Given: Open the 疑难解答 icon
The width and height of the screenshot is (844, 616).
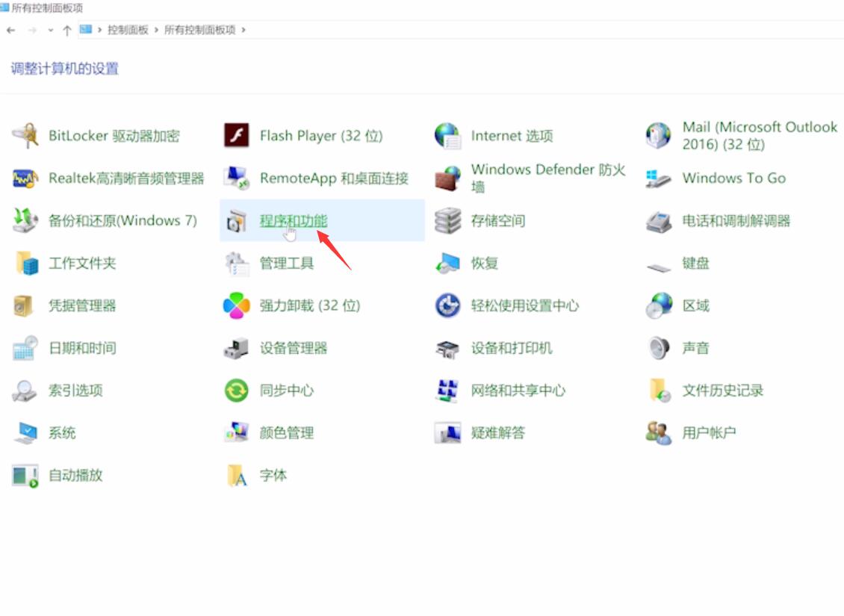Looking at the screenshot, I should (447, 433).
